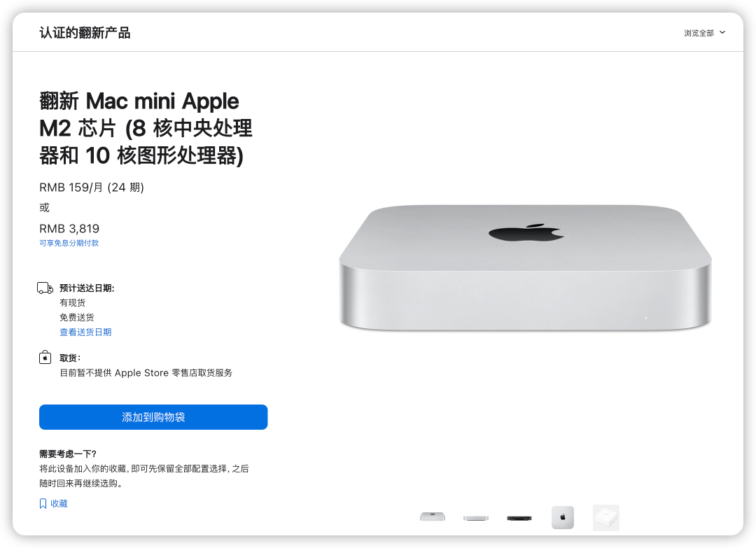Select the top view Apple logo thumbnail

pyautogui.click(x=563, y=518)
